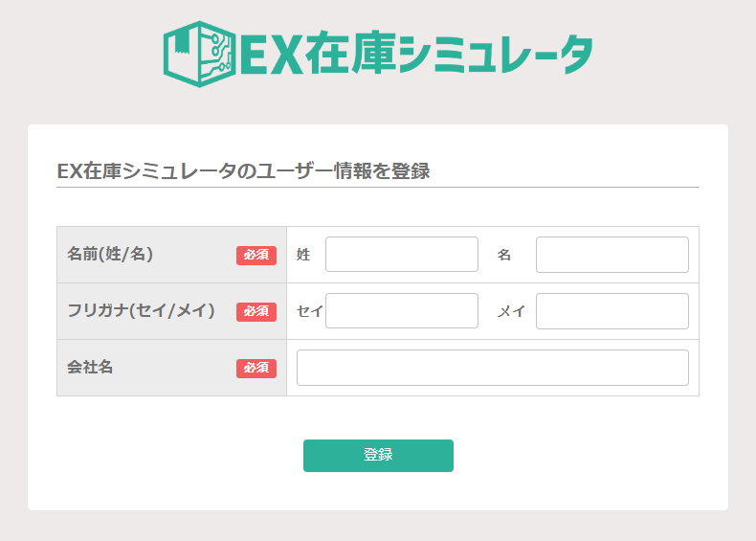Focus the 会社名 company name input field
756x541 pixels.
click(x=492, y=368)
